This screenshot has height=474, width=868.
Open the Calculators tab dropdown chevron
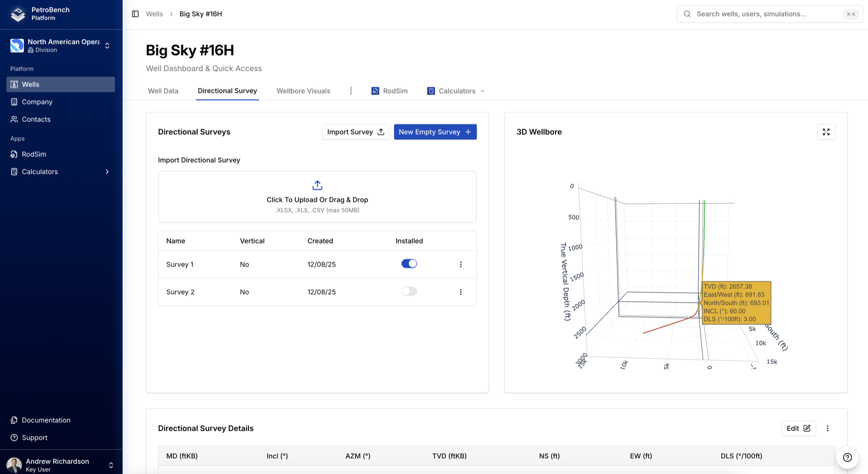(x=482, y=91)
